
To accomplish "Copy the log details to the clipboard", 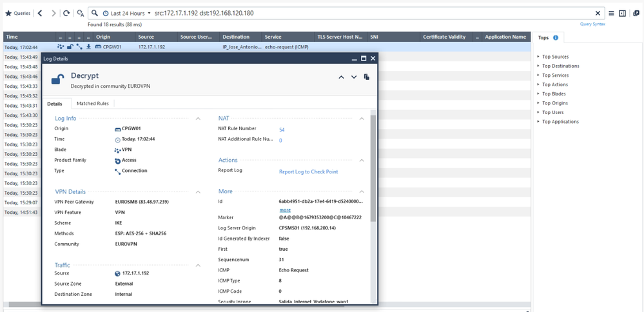I will click(x=367, y=77).
